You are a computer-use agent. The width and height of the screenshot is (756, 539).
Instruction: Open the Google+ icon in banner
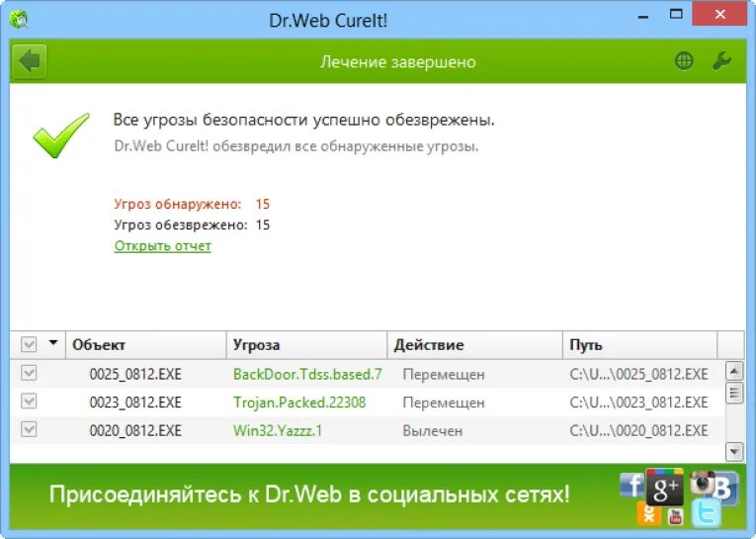[x=665, y=487]
